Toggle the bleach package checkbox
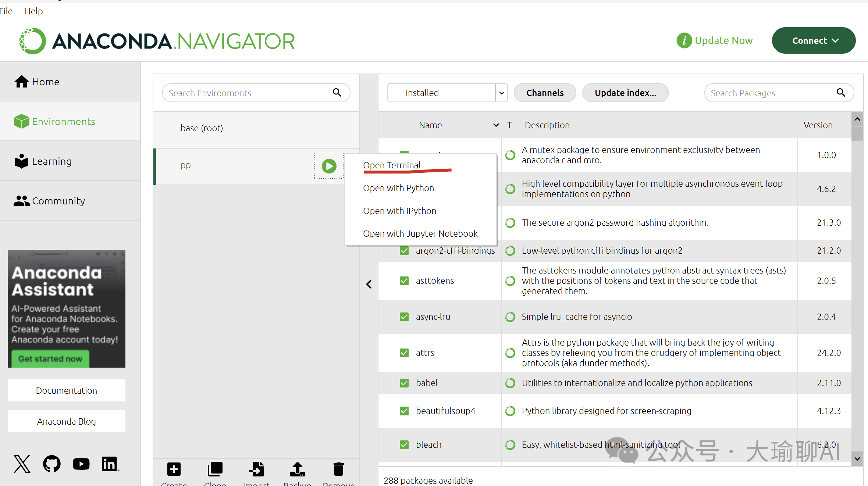 [x=404, y=445]
